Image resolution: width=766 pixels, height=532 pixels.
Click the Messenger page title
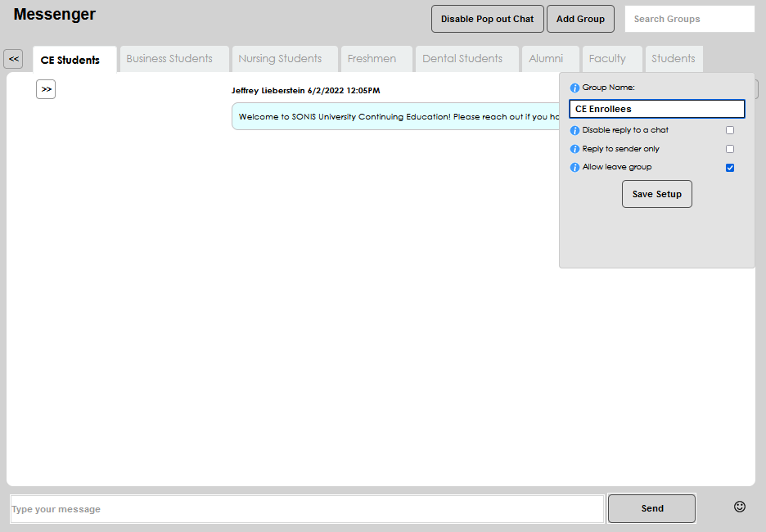(x=55, y=14)
